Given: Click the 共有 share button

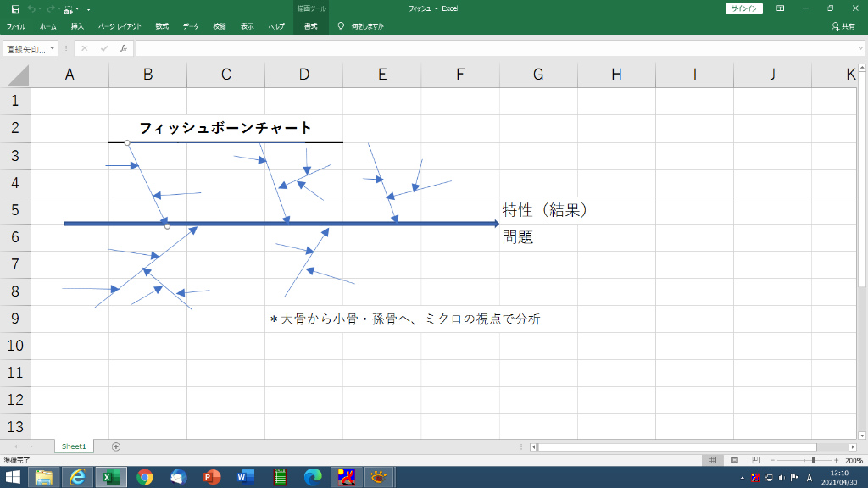Looking at the screenshot, I should pos(843,26).
